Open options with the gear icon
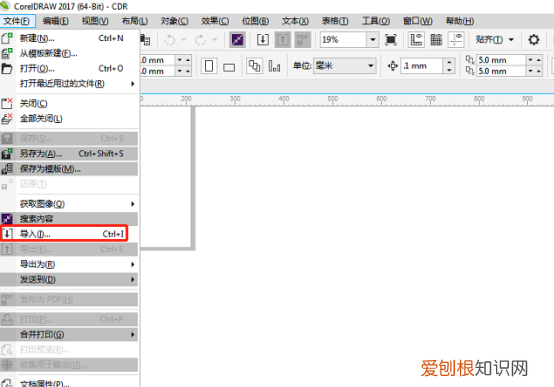 534,40
